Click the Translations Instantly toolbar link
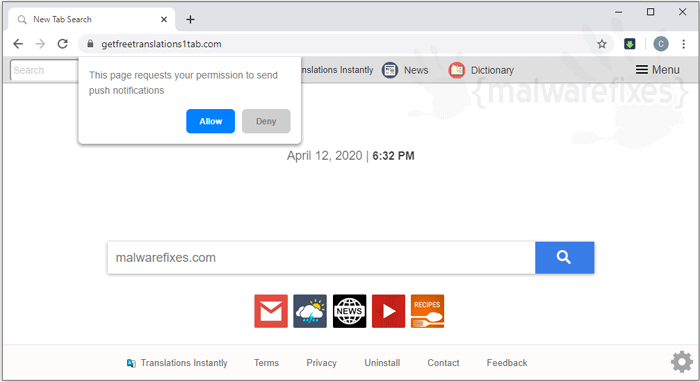Screen dimensions: 700x382 point(337,70)
